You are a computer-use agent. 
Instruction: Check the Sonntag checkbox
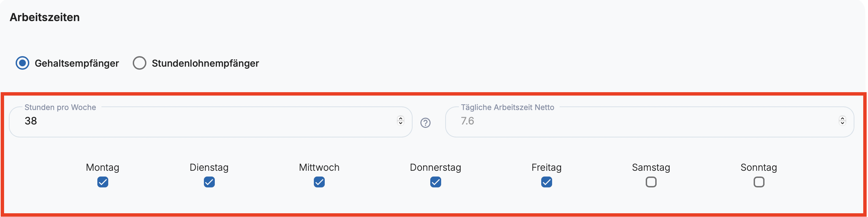tap(759, 182)
